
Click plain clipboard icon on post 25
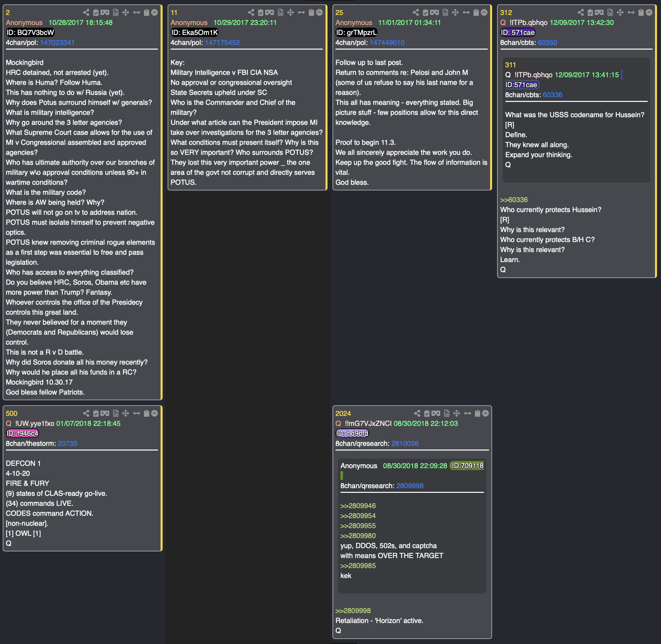[476, 13]
